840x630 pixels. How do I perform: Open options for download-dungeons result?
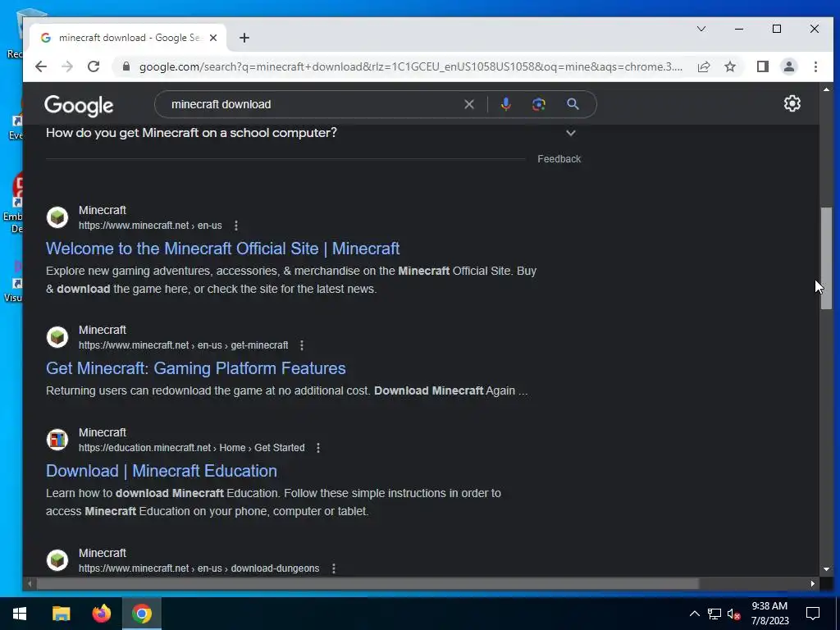(334, 568)
